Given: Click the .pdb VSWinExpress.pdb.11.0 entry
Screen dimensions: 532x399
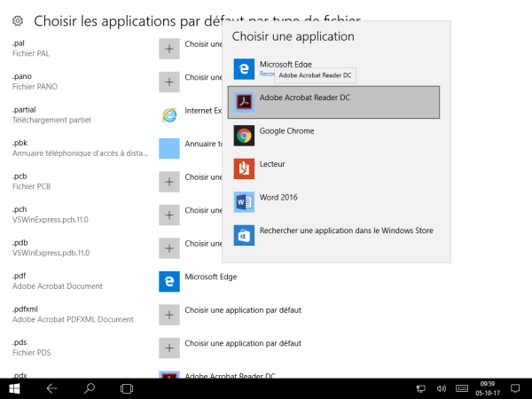Looking at the screenshot, I should tap(51, 248).
